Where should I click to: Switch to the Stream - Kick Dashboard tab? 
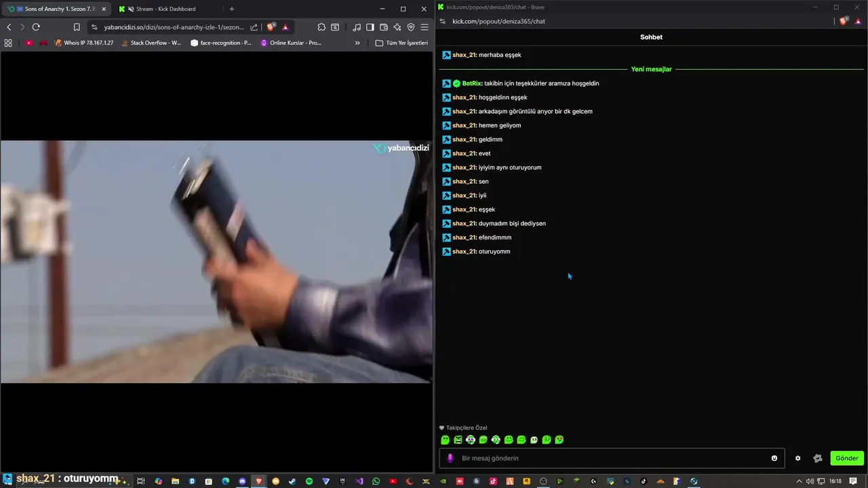pyautogui.click(x=165, y=9)
